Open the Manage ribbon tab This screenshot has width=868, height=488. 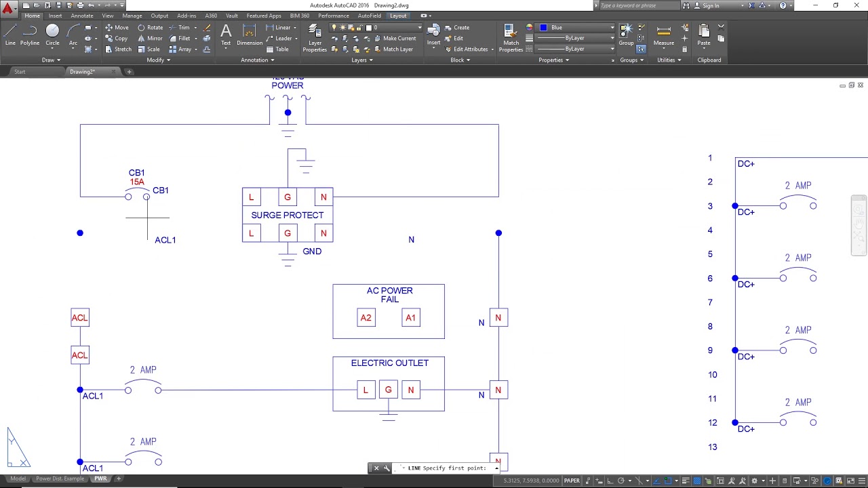coord(132,16)
